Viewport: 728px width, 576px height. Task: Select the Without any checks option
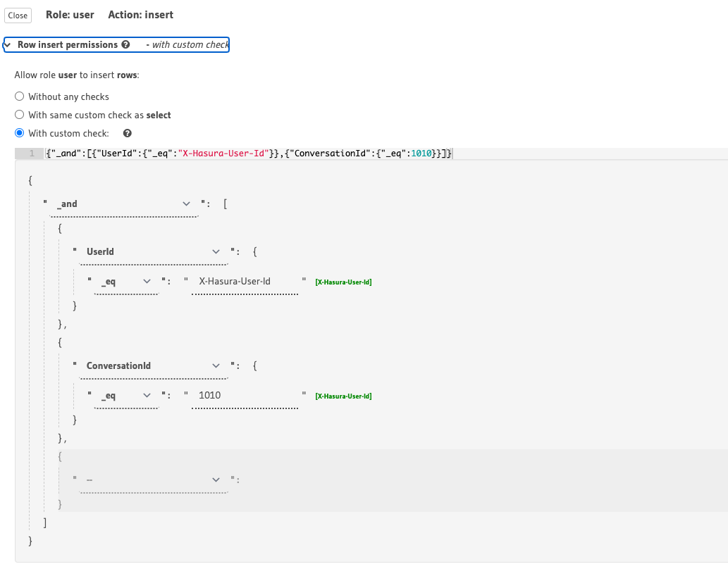click(x=20, y=96)
